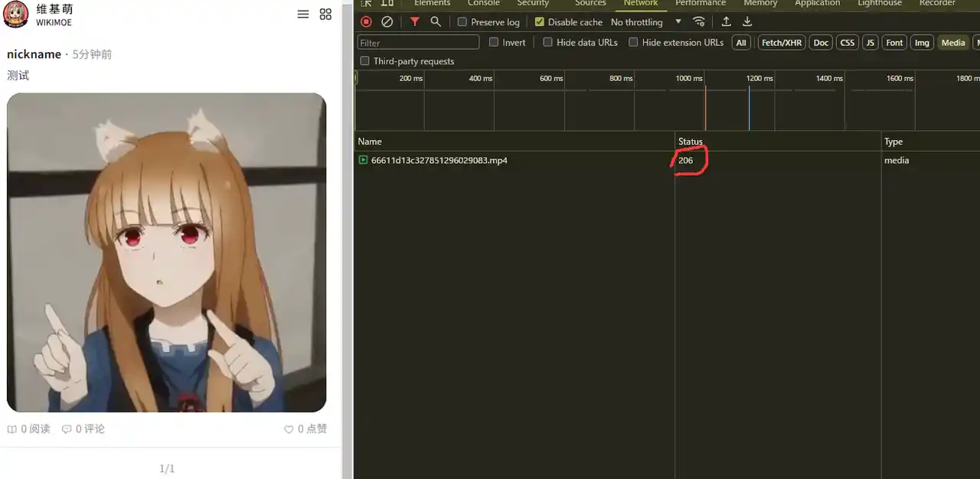Enable Preserve log checkbox
Image resolution: width=980 pixels, height=479 pixels.
click(x=462, y=22)
